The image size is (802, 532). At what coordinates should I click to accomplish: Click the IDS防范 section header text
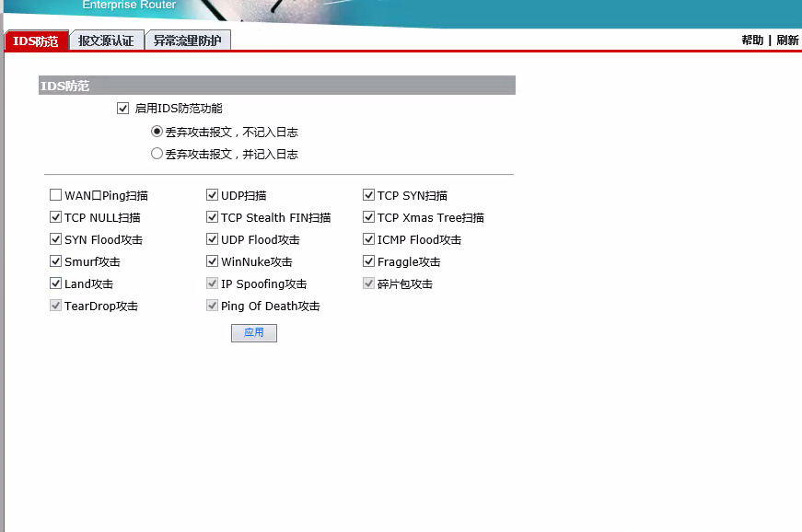[65, 86]
